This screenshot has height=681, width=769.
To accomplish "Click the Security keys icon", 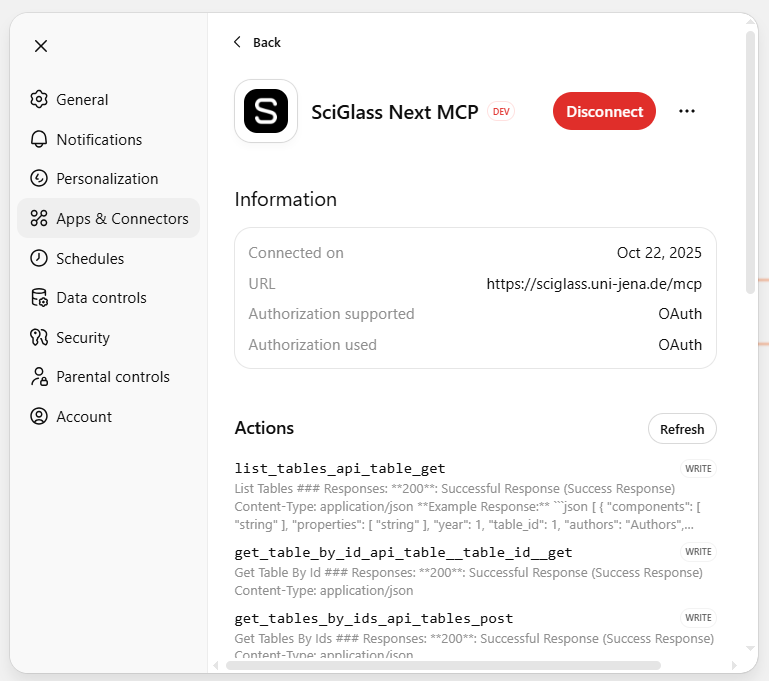I will click(39, 337).
